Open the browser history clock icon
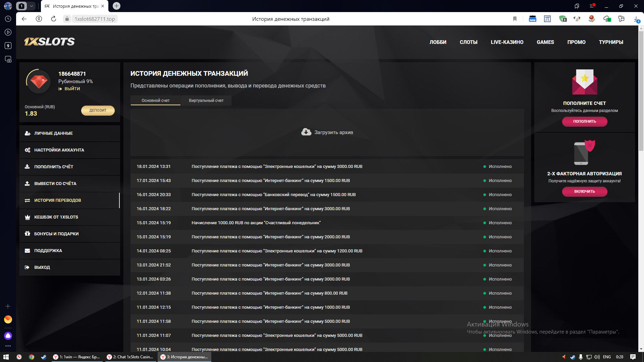This screenshot has width=644, height=362. click(8, 19)
